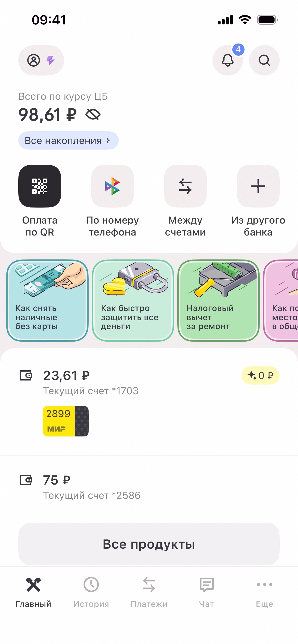
Task: Open story about cash withdrawal without card
Action: pos(47,301)
